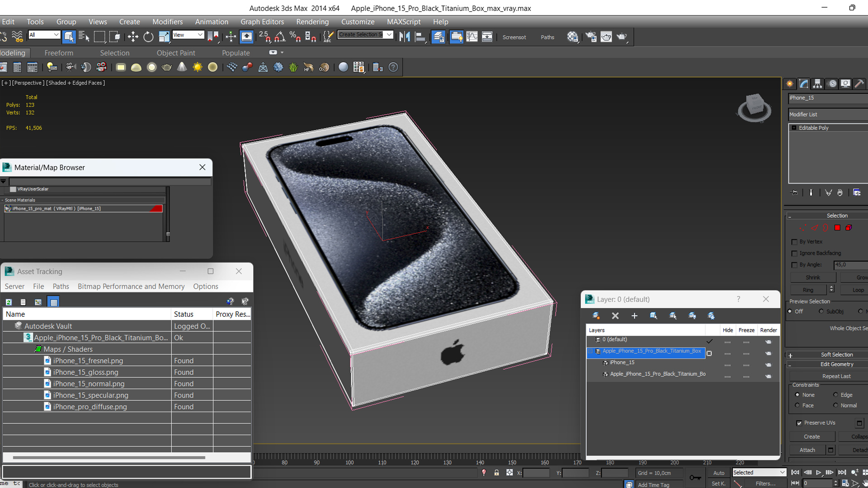868x488 pixels.
Task: Enable Ignore Backfacing checkbox
Action: pyautogui.click(x=794, y=253)
